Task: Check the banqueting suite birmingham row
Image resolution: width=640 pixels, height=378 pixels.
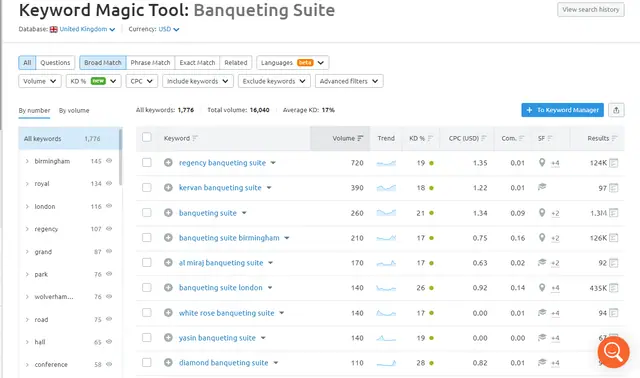Action: [x=147, y=238]
